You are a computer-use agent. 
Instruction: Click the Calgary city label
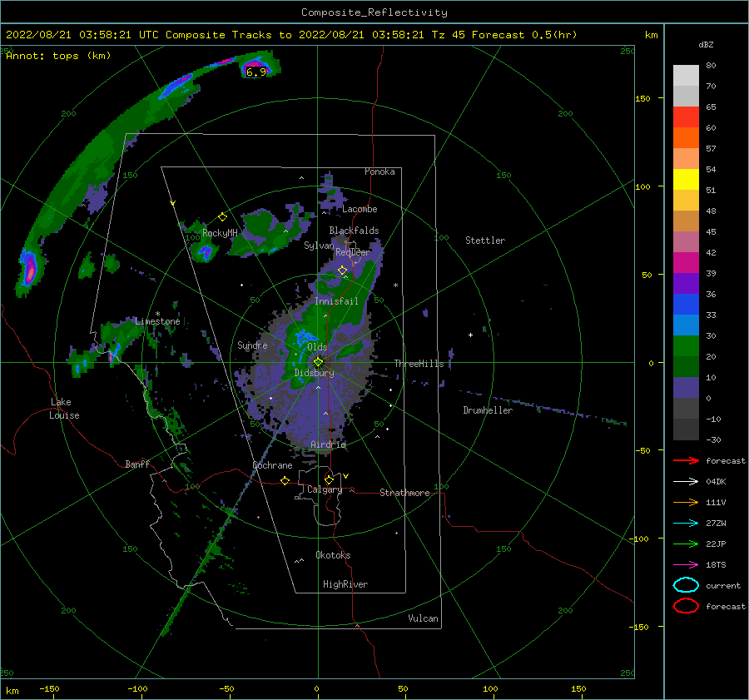coord(325,489)
